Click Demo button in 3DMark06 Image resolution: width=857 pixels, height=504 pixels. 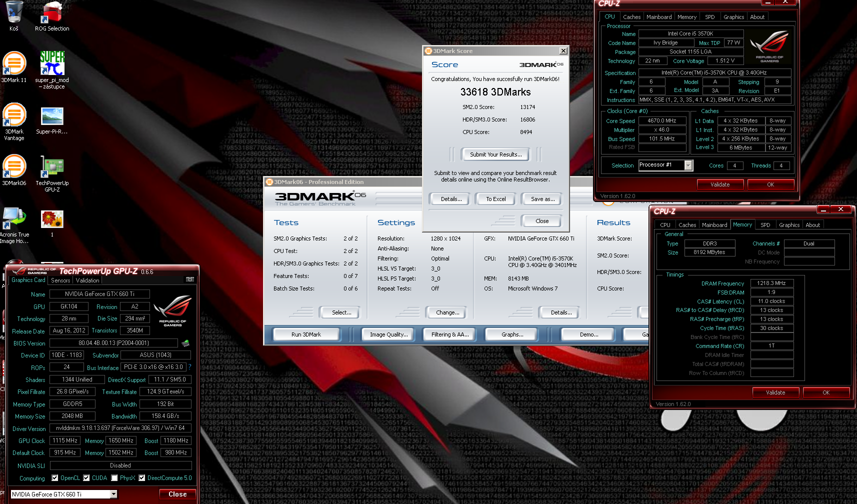click(588, 334)
